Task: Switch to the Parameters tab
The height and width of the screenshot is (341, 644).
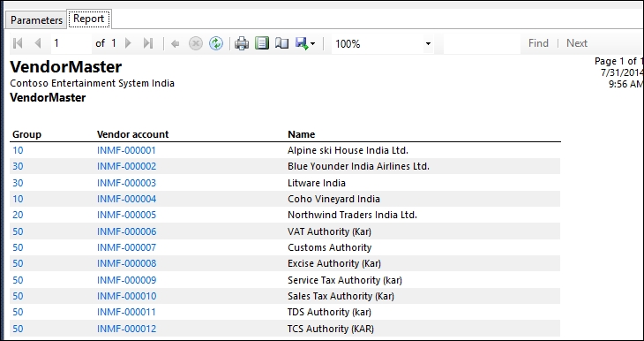Action: click(x=36, y=19)
